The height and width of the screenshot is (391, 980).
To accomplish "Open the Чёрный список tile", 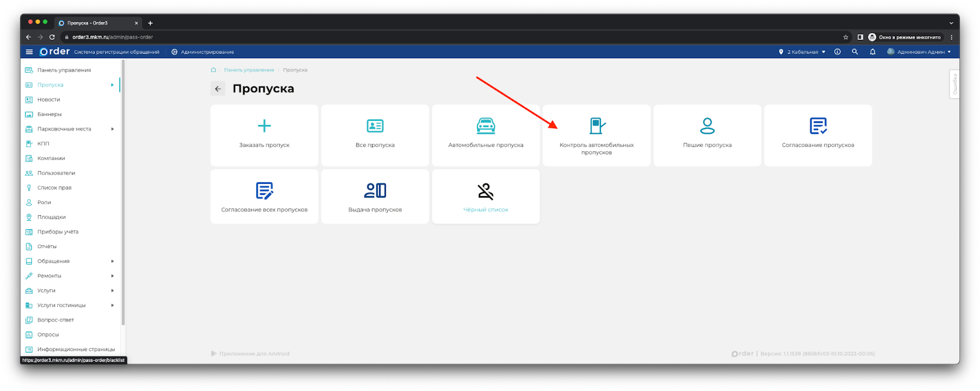I will point(486,197).
